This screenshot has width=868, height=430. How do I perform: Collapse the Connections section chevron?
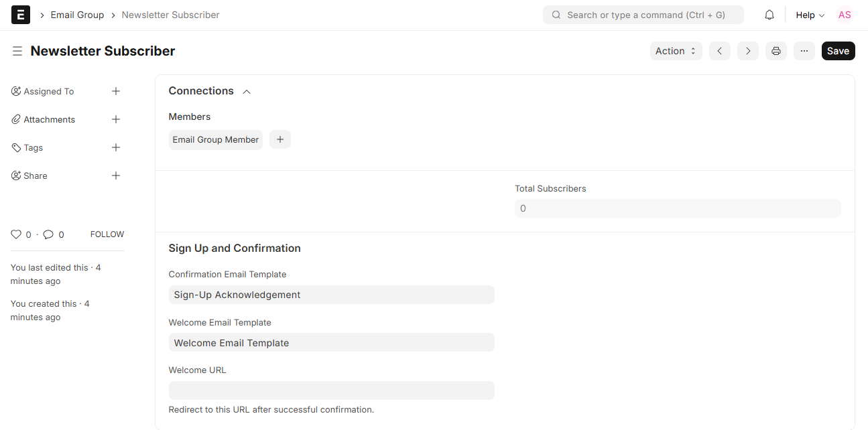(246, 91)
